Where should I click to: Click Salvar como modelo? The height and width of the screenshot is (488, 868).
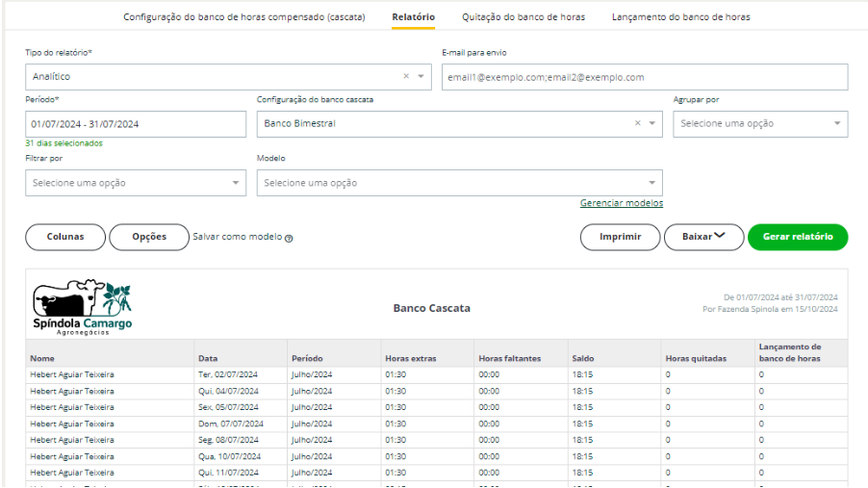238,237
